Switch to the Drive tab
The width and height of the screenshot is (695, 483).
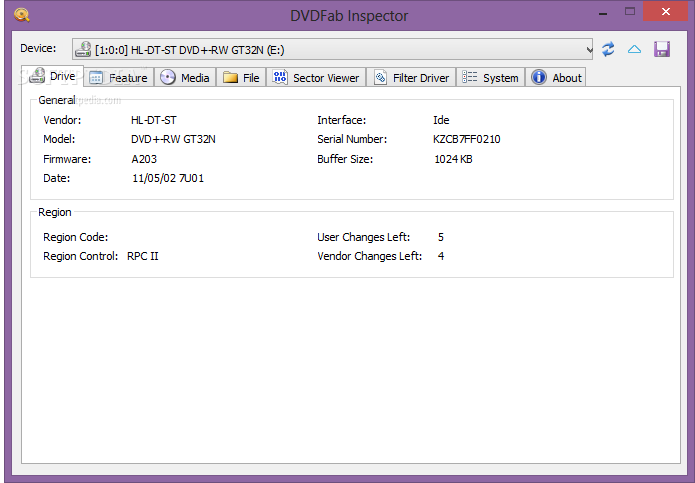pos(52,76)
